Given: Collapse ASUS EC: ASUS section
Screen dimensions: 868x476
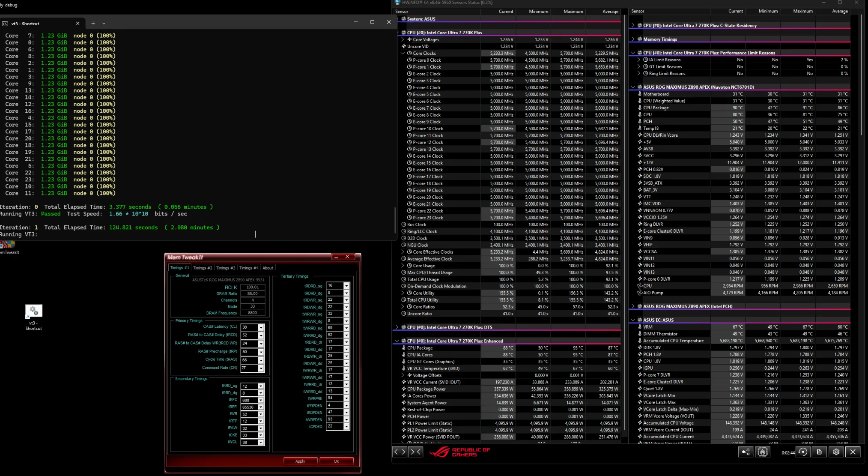Looking at the screenshot, I should tap(633, 320).
